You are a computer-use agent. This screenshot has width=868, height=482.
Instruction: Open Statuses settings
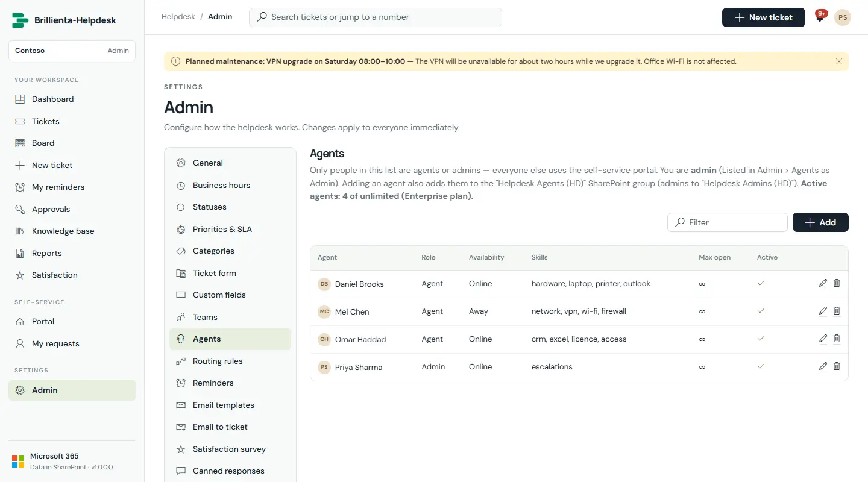tap(230, 207)
